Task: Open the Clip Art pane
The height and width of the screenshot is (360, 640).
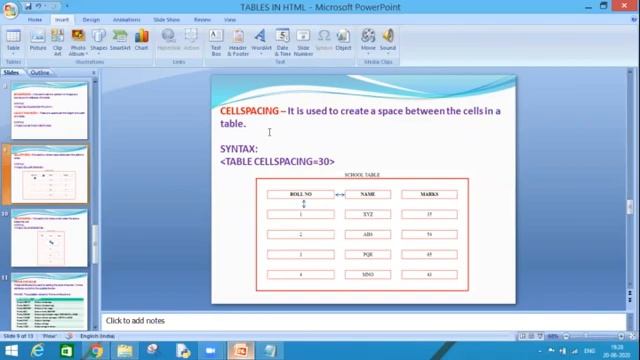Action: pos(58,41)
